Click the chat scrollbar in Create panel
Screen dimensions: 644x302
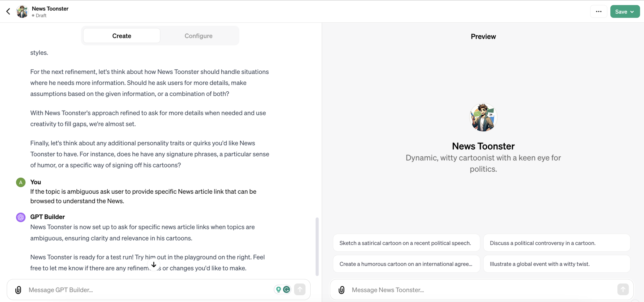(317, 246)
